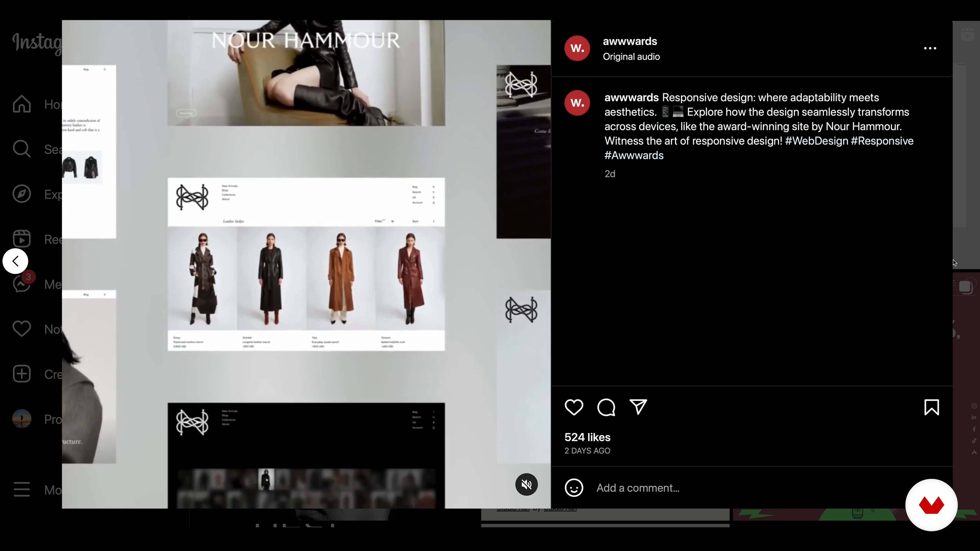Like the awwwards post with heart icon
The width and height of the screenshot is (980, 551).
(574, 407)
